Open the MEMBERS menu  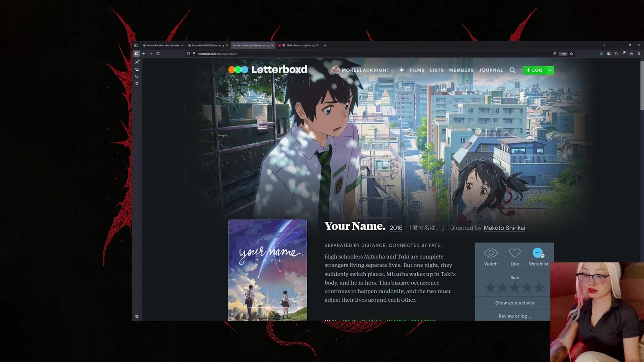[x=461, y=70]
